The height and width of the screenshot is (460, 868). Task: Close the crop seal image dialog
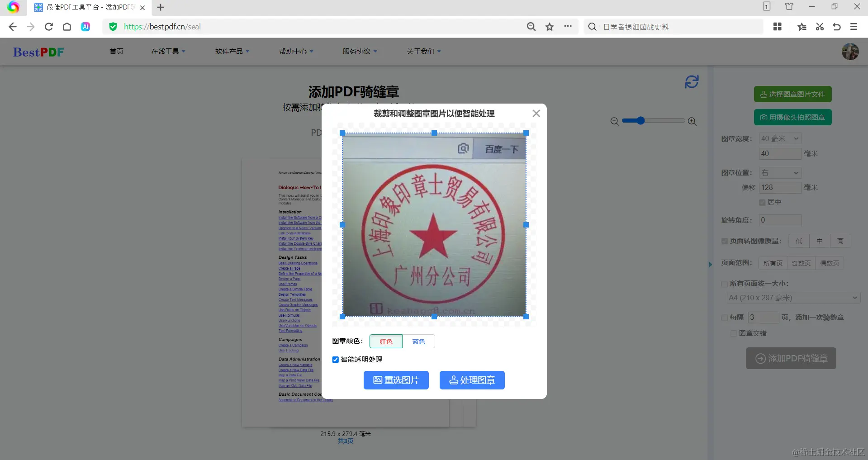(536, 114)
